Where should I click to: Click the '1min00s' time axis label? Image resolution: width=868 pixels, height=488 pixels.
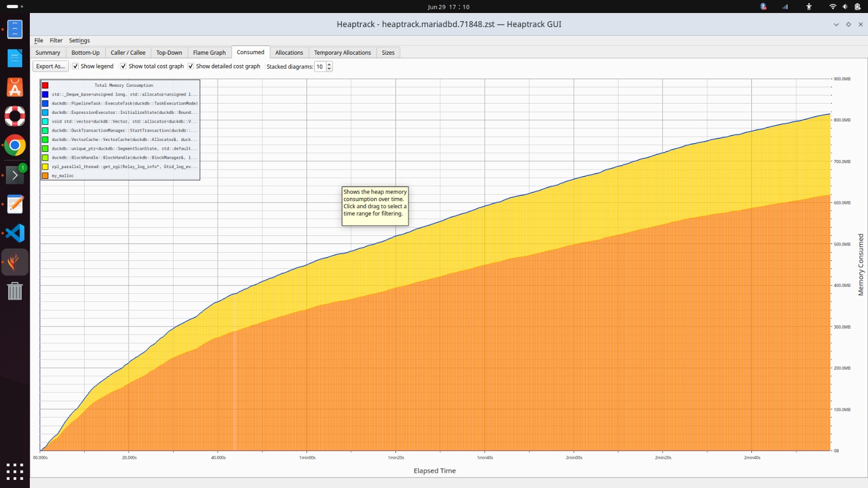click(307, 458)
